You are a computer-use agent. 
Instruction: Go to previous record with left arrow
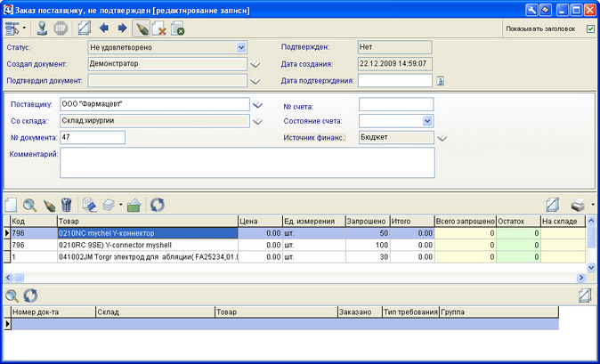coord(103,28)
